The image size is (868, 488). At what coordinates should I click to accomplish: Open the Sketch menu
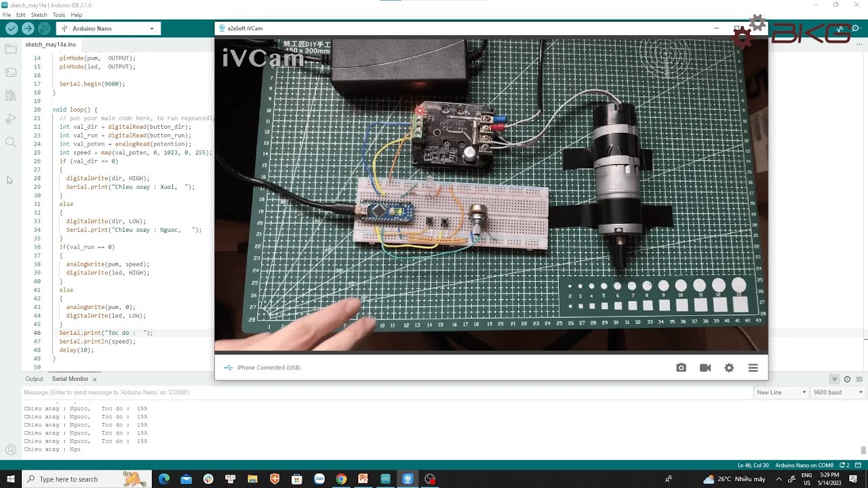39,14
